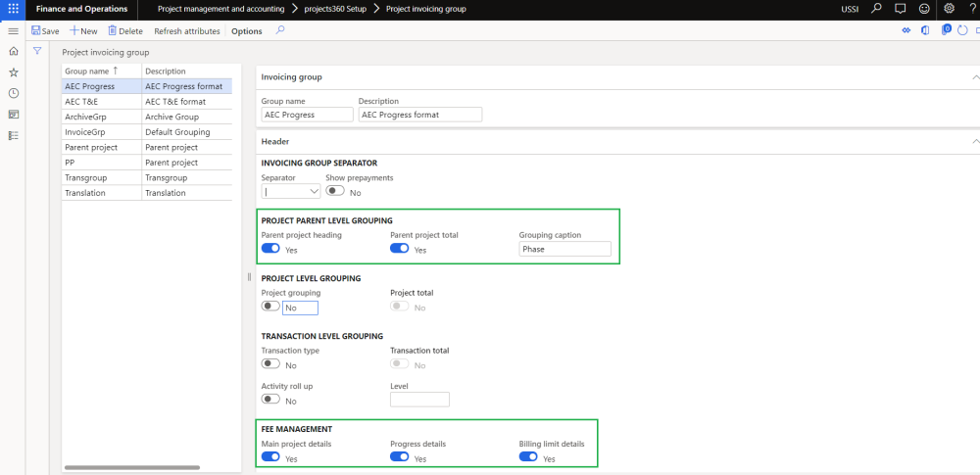Toggle Parent project heading switch

pos(270,249)
